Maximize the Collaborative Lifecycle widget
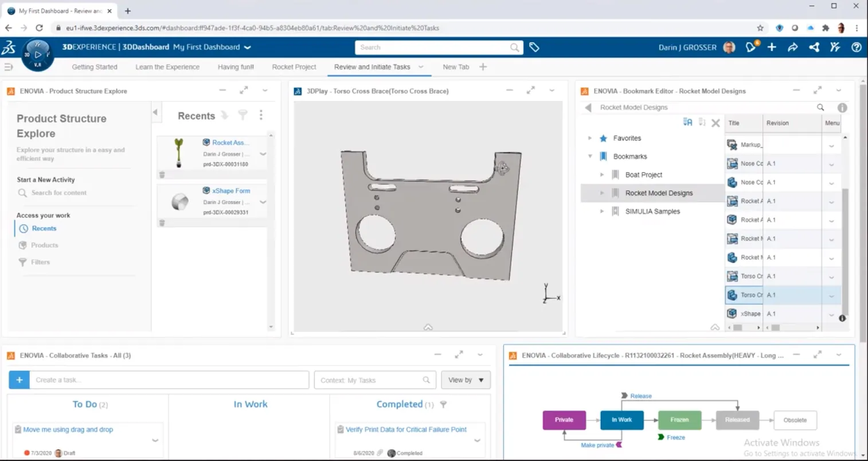Viewport: 868px width, 461px height. (x=818, y=355)
